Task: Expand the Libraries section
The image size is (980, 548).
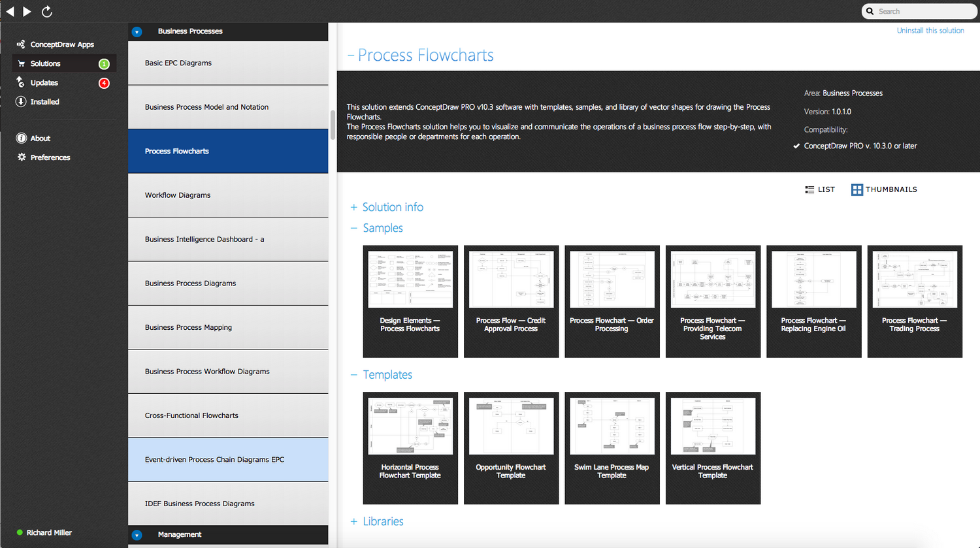Action: point(353,521)
